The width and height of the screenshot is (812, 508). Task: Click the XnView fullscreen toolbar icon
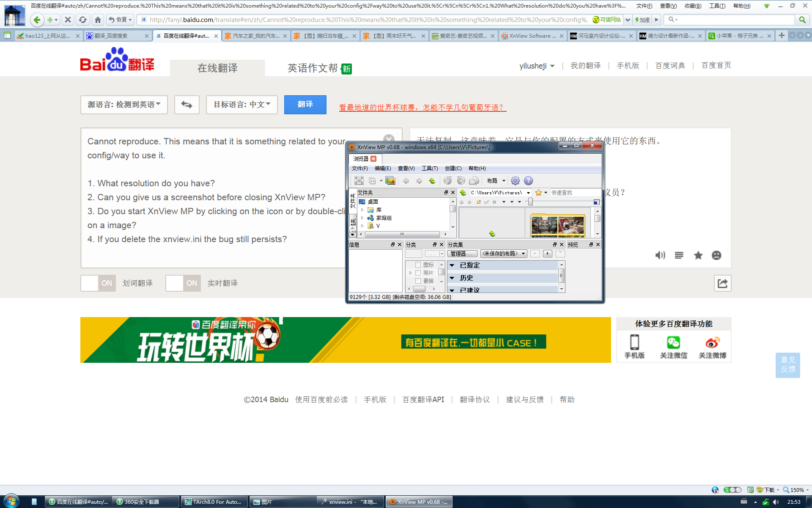click(x=359, y=181)
